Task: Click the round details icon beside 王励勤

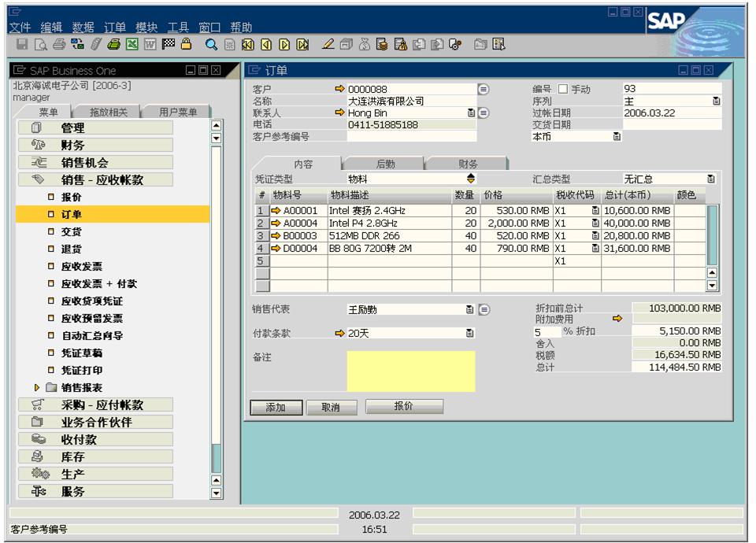Action: click(x=484, y=309)
